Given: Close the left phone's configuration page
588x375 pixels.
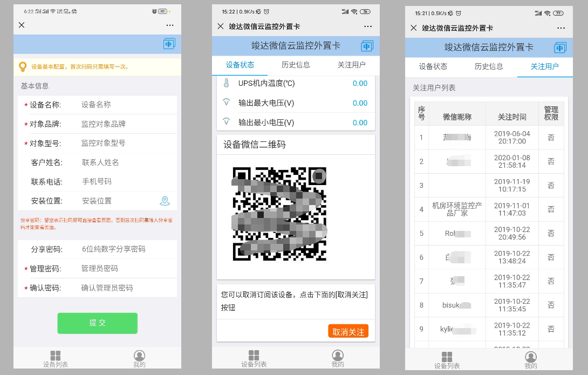Looking at the screenshot, I should [22, 25].
